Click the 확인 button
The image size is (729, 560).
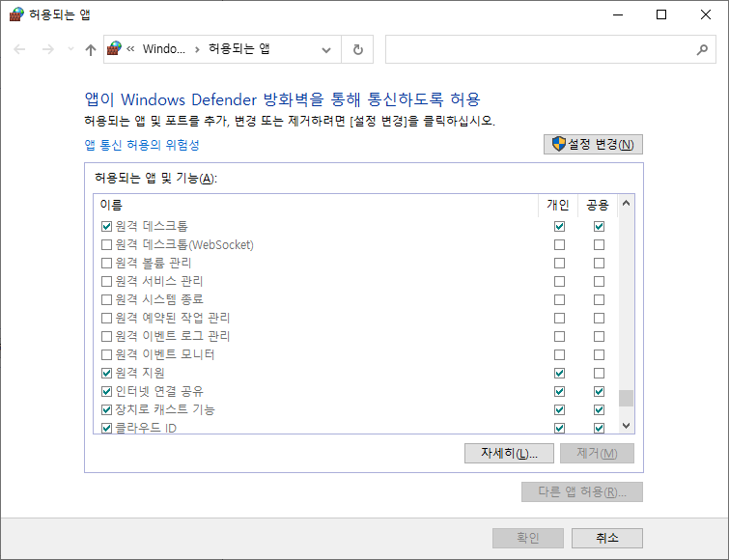(528, 538)
